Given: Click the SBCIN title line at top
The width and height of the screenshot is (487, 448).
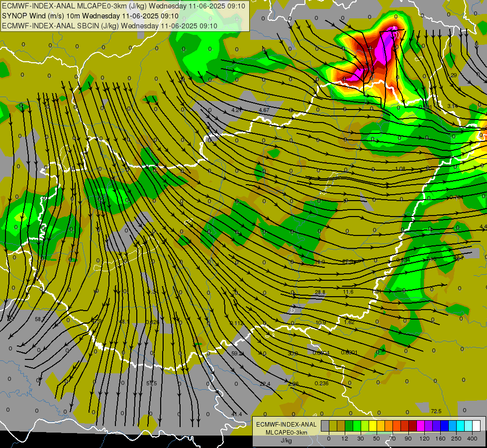Looking at the screenshot, I should [x=109, y=26].
